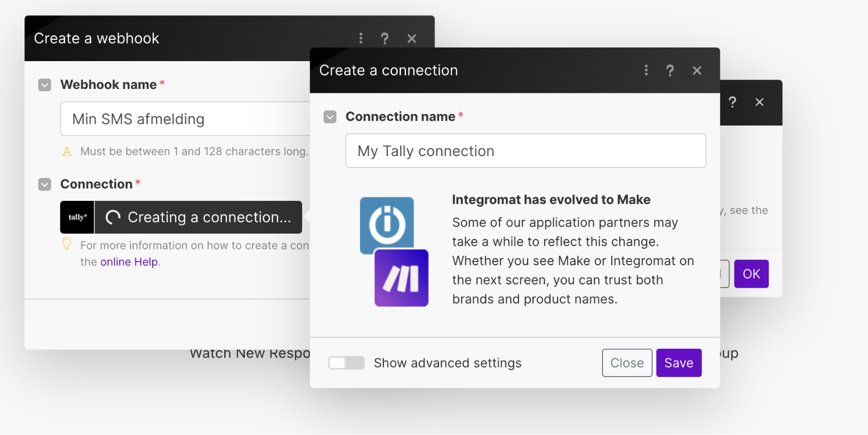Close the Create a webhook dialog
The height and width of the screenshot is (435, 868).
(412, 38)
